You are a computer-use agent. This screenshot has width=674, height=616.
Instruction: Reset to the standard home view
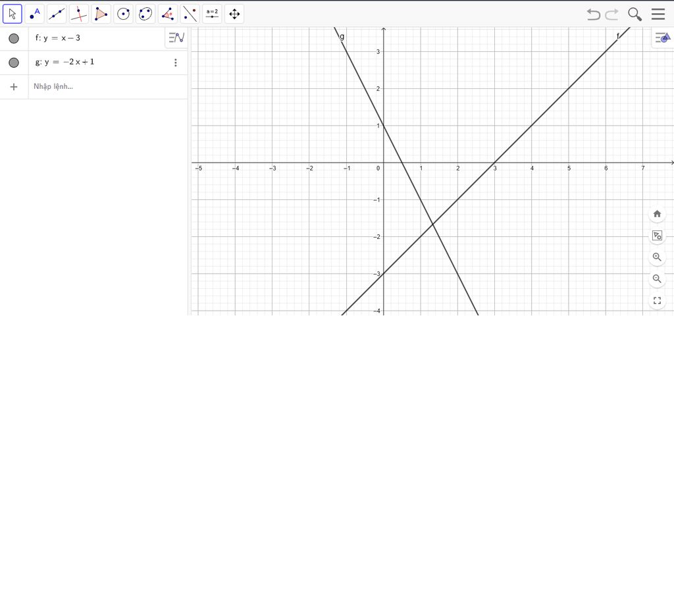coord(657,214)
